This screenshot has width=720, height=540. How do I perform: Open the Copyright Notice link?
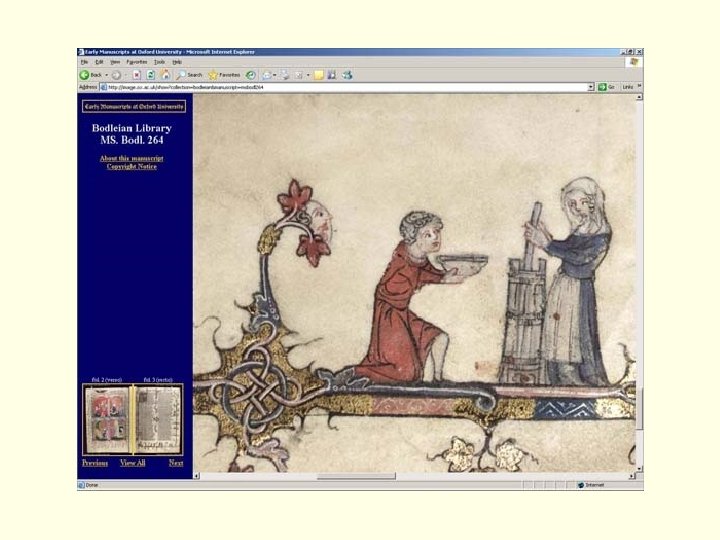(132, 167)
